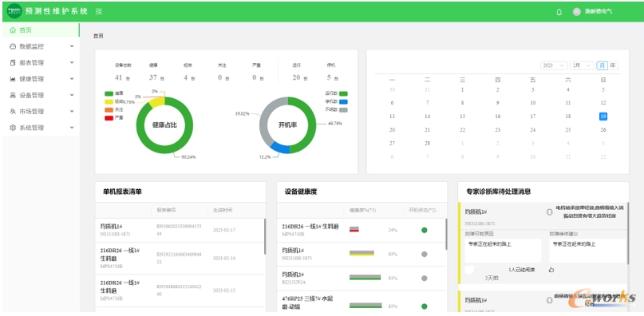The height and width of the screenshot is (316, 644).
Task: Toggle the sidebar collapse menu icon
Action: coord(99,11)
